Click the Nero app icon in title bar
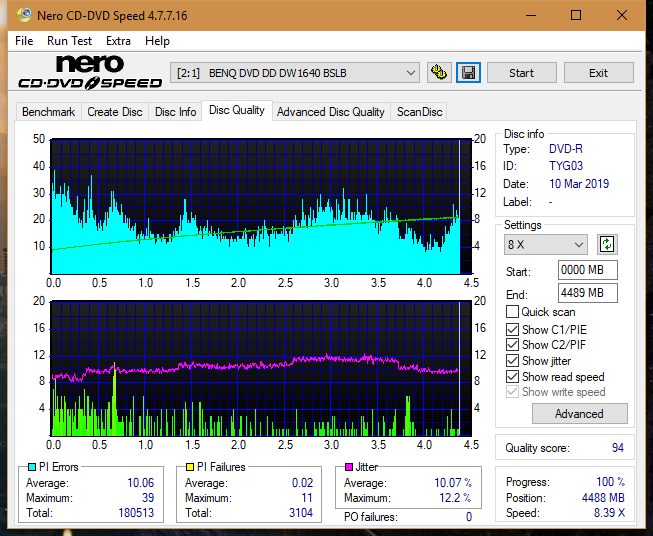653x536 pixels. tap(24, 15)
